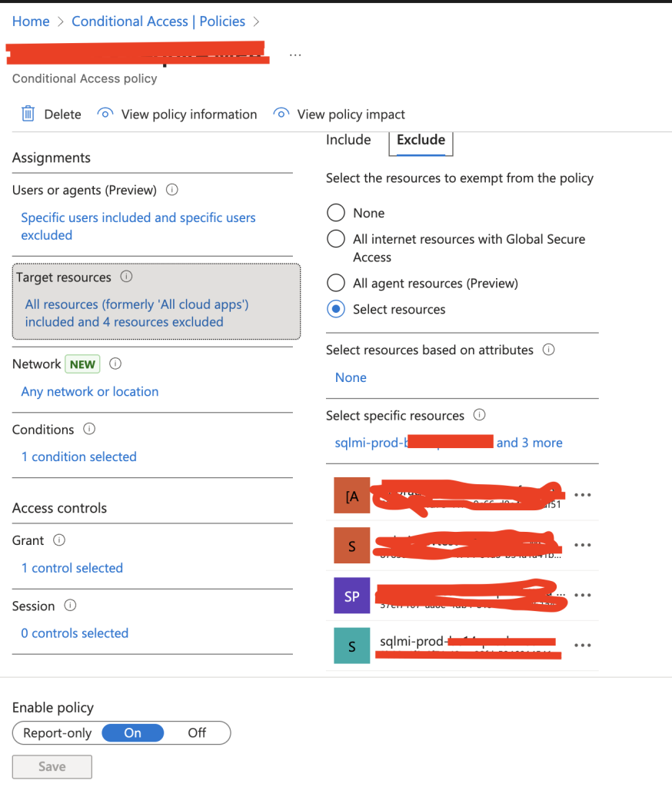Click info icon next to Conditions
Image resolution: width=672 pixels, height=787 pixels.
[x=89, y=429]
